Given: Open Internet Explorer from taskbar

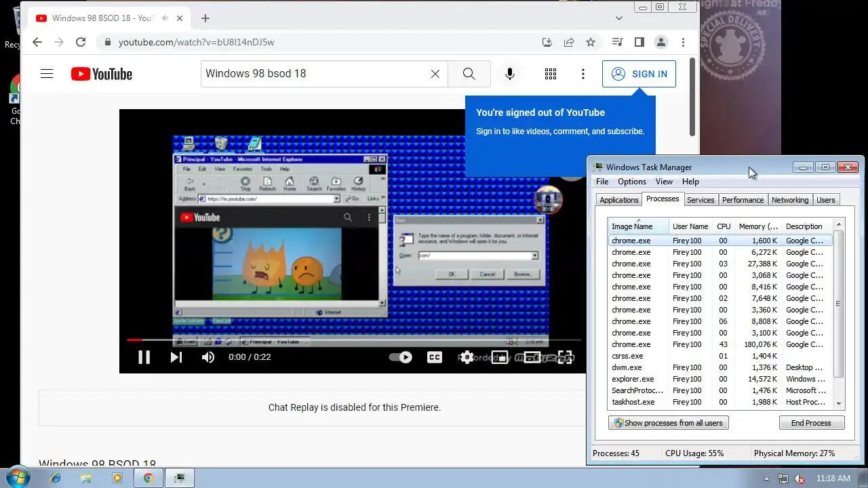Looking at the screenshot, I should point(56,478).
